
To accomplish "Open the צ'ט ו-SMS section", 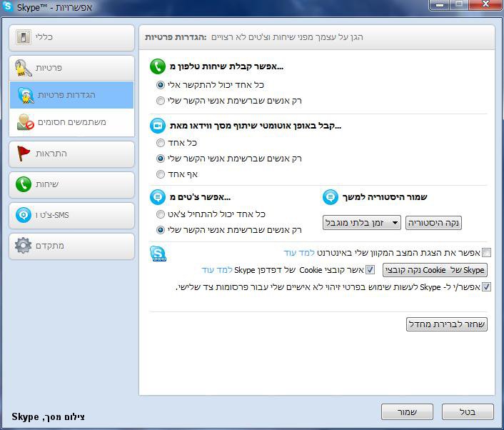I will (x=71, y=215).
